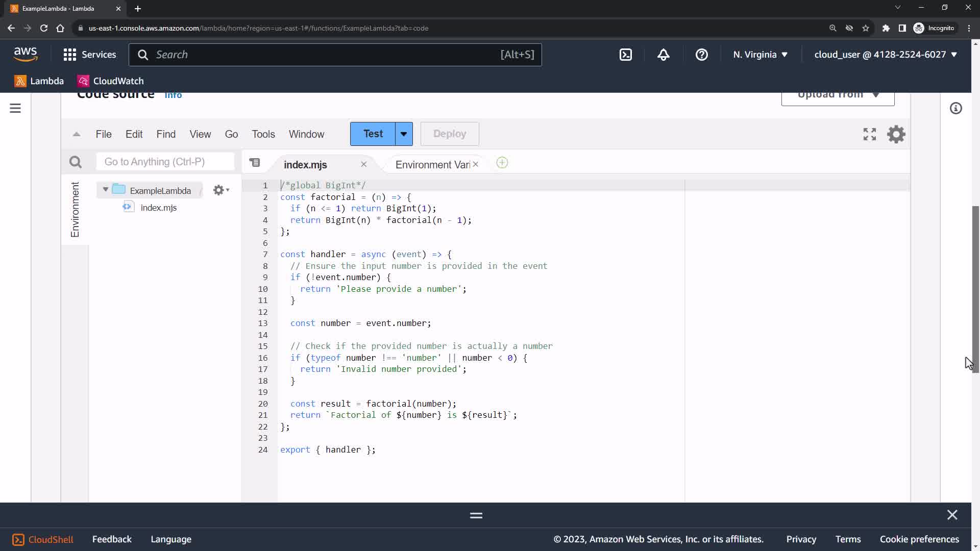Open editor preferences gear icon
This screenshot has height=551, width=980.
pos(896,134)
